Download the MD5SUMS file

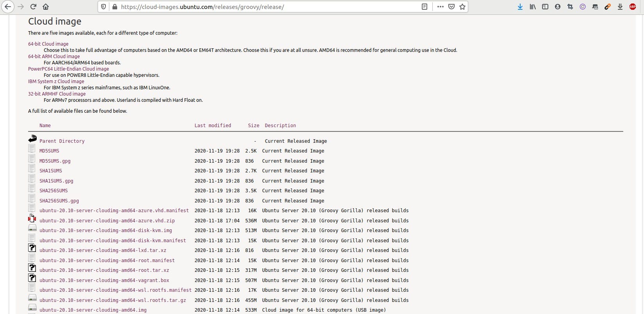pyautogui.click(x=49, y=151)
